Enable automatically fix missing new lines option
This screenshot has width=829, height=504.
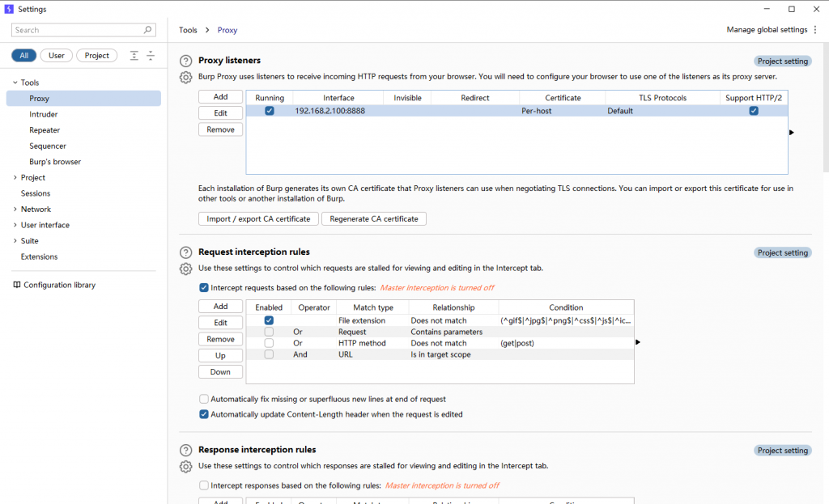click(204, 399)
